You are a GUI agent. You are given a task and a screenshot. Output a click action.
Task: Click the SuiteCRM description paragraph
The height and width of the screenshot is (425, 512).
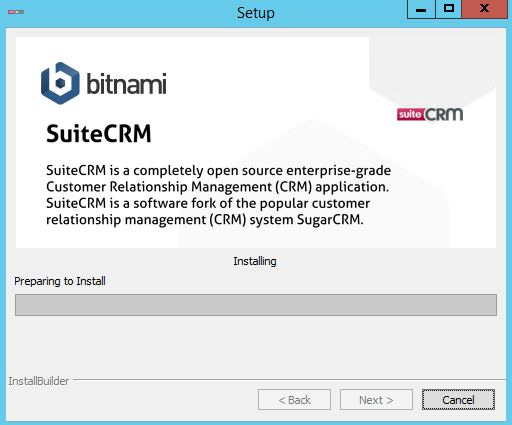[218, 195]
